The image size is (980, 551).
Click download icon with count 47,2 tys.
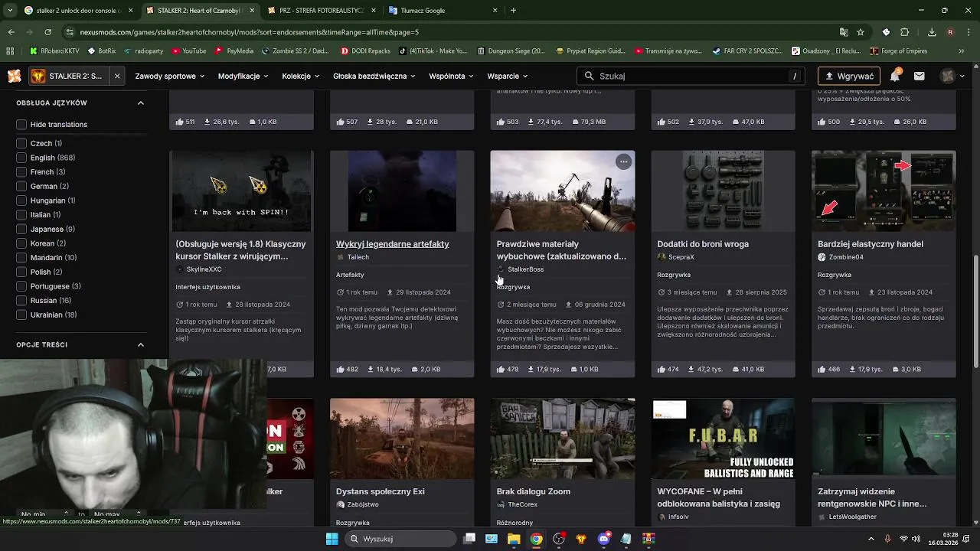click(692, 370)
